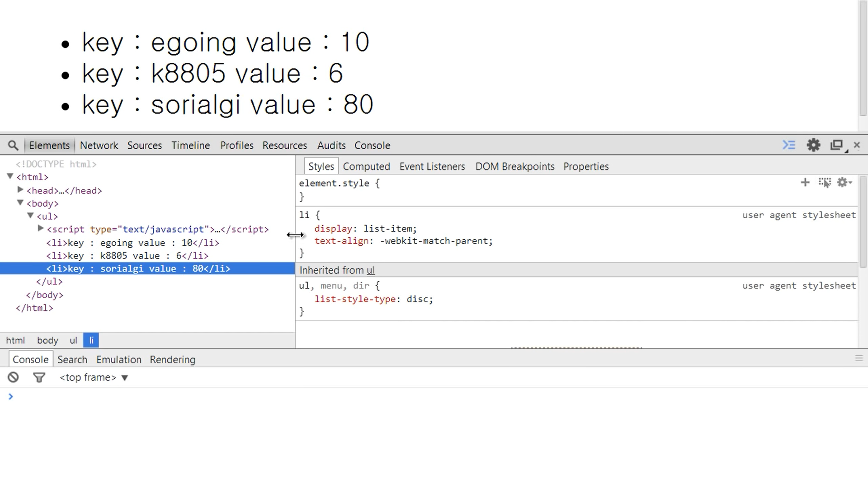
Task: Click the DevTools magnifier search icon
Action: (x=13, y=145)
